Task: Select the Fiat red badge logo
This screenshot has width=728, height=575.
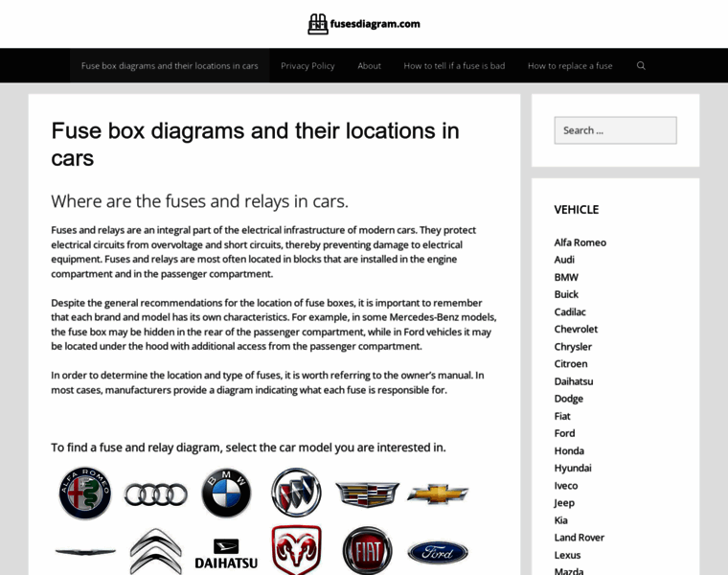Action: (367, 551)
